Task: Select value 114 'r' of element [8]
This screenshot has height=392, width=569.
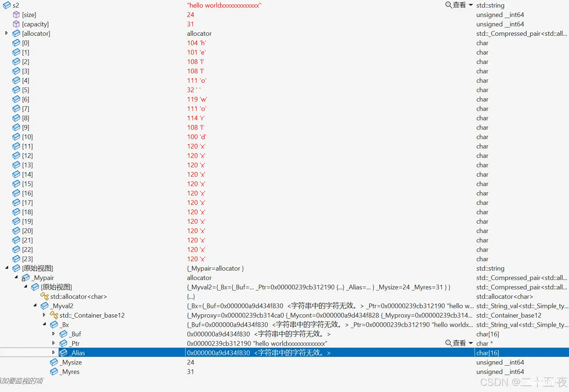Action: point(196,118)
